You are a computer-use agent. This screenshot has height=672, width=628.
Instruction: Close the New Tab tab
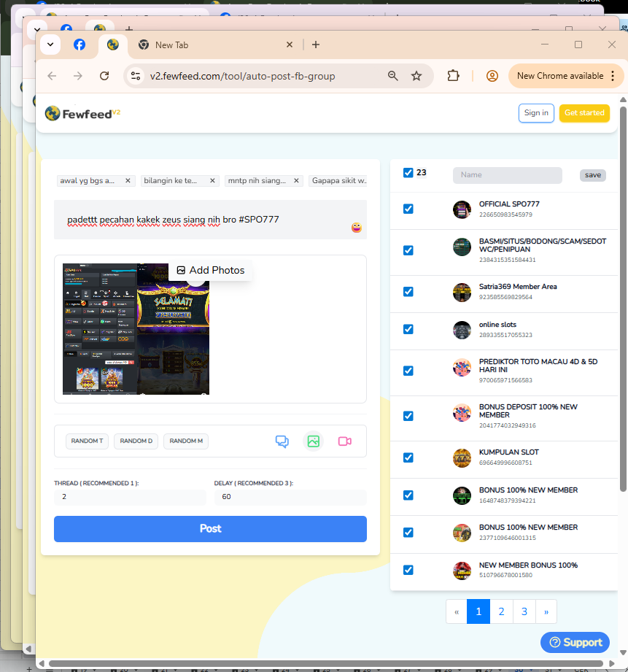tap(290, 45)
